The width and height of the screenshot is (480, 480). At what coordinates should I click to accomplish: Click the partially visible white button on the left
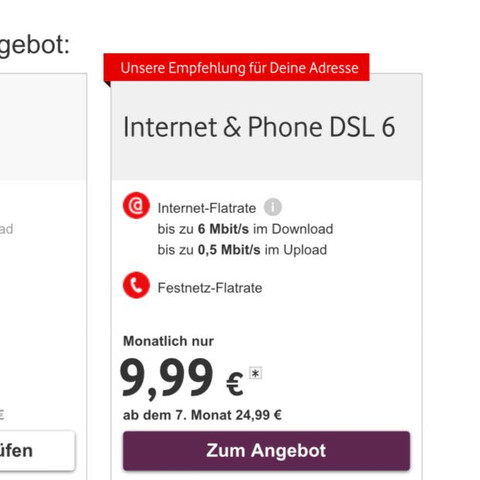pyautogui.click(x=37, y=451)
